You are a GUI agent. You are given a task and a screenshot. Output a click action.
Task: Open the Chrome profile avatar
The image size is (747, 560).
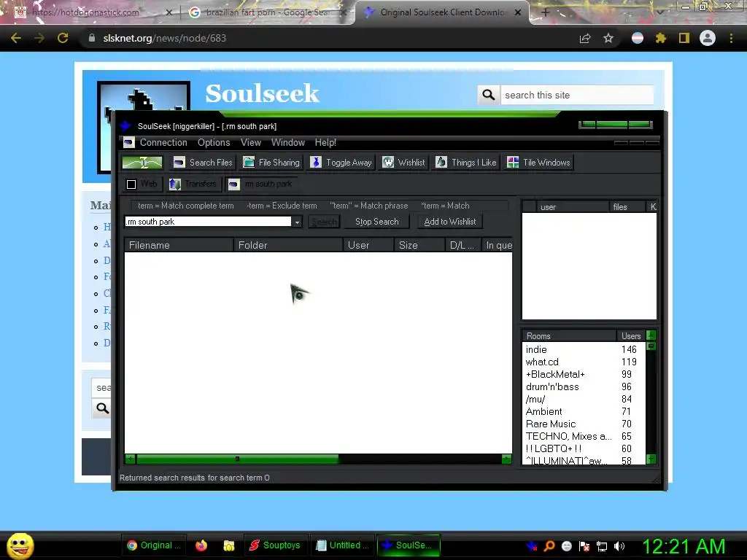tap(708, 38)
